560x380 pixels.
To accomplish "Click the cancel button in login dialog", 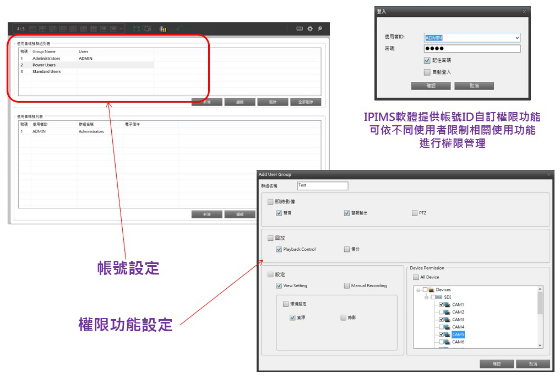I will point(474,86).
